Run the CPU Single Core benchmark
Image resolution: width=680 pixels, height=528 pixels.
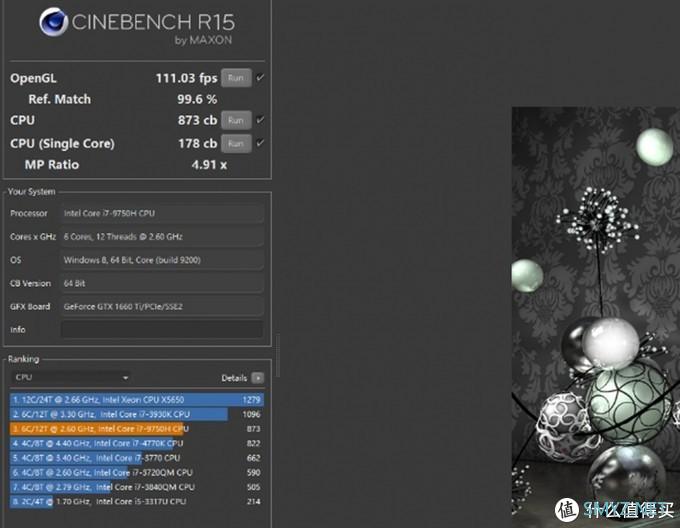(236, 143)
